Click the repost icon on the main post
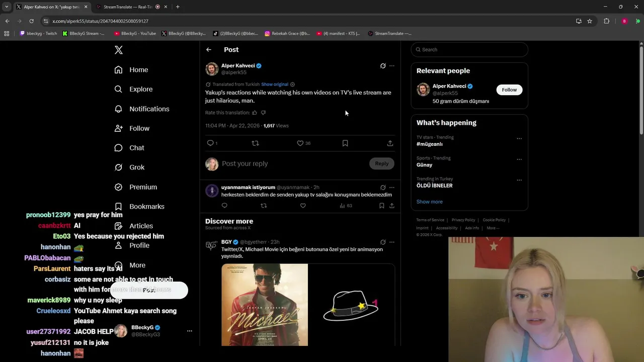Image resolution: width=644 pixels, height=362 pixels. tap(255, 143)
